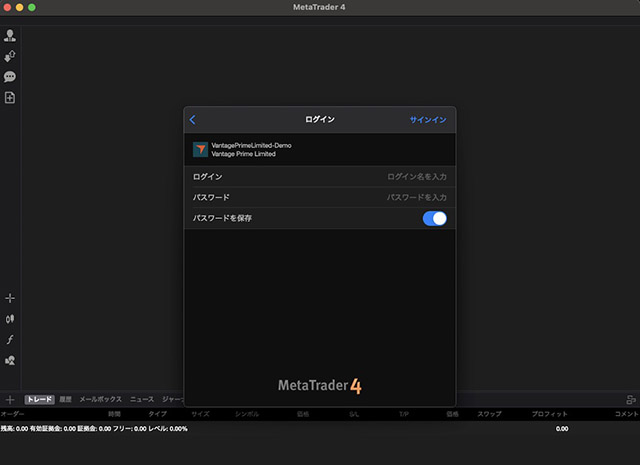Open the メールボックス tab
Screen dimensions: 640x465
(x=101, y=399)
